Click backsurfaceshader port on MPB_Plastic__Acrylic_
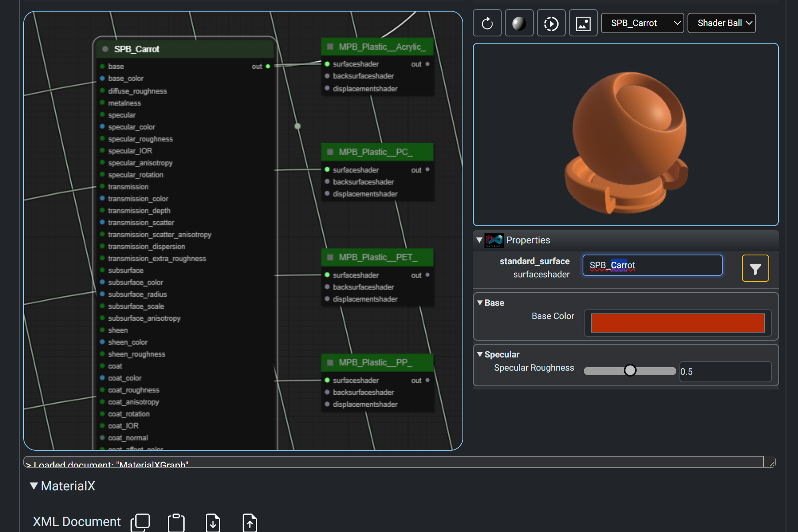This screenshot has height=532, width=798. coord(327,76)
